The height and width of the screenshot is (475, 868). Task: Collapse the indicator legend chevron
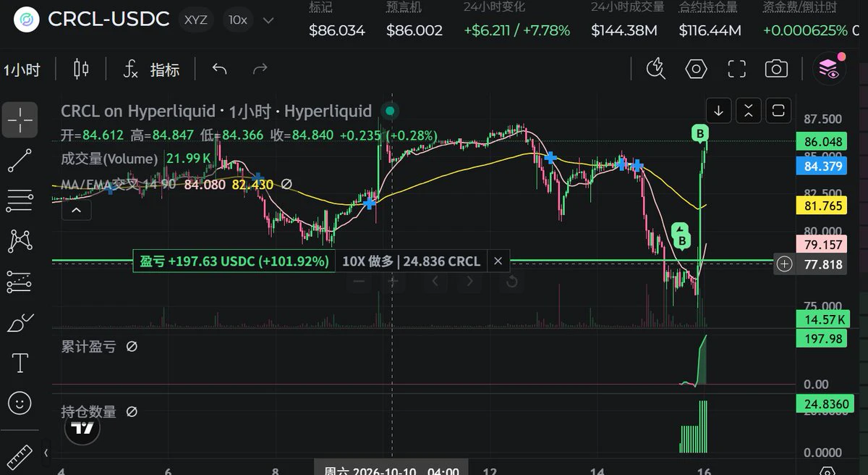click(76, 211)
